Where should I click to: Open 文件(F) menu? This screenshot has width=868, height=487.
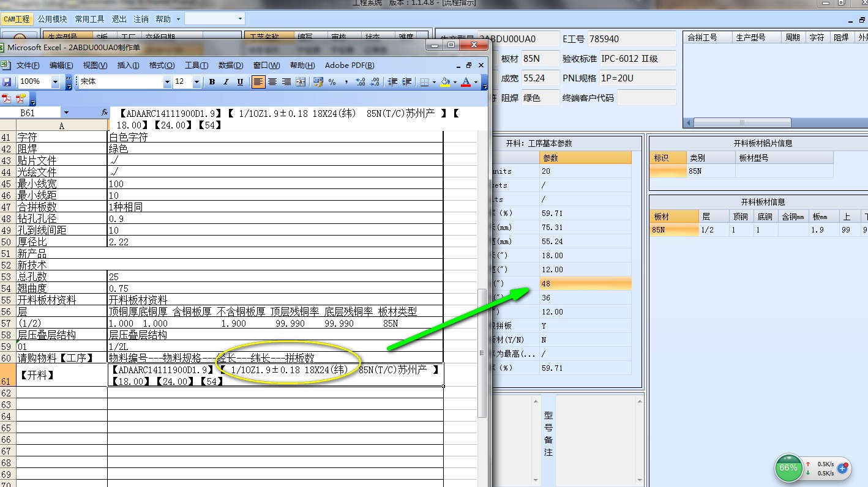[28, 65]
